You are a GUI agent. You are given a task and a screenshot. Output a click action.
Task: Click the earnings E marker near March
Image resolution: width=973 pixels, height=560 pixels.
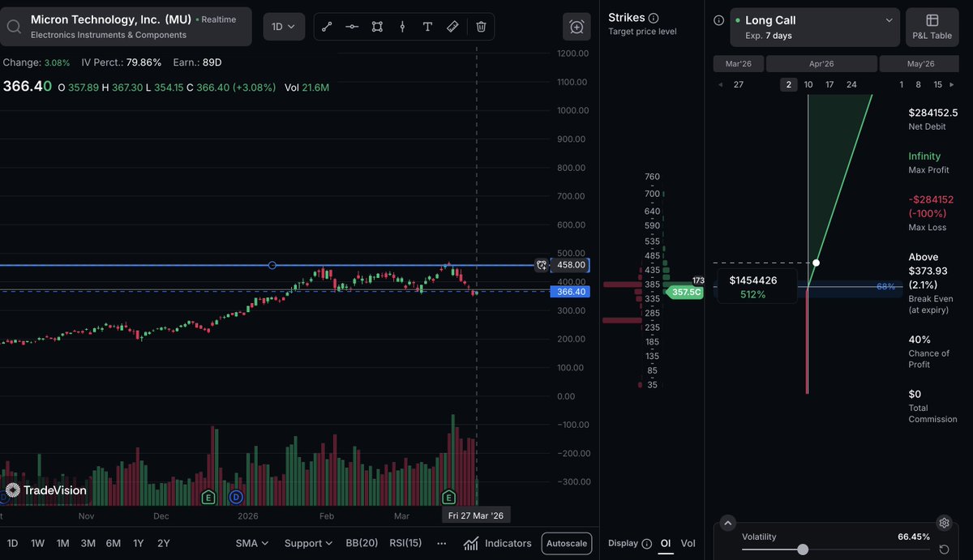click(x=448, y=497)
